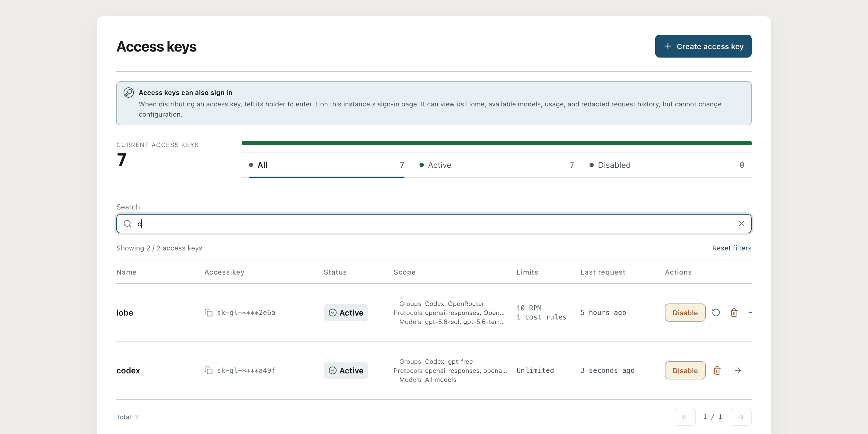The image size is (868, 434).
Task: Click Codex, OpenRouter groups text
Action: (454, 303)
